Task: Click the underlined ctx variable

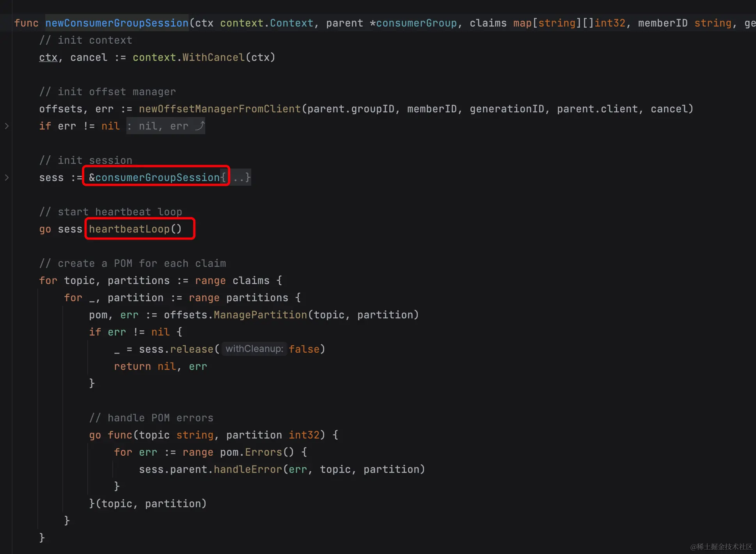Action: [x=48, y=57]
